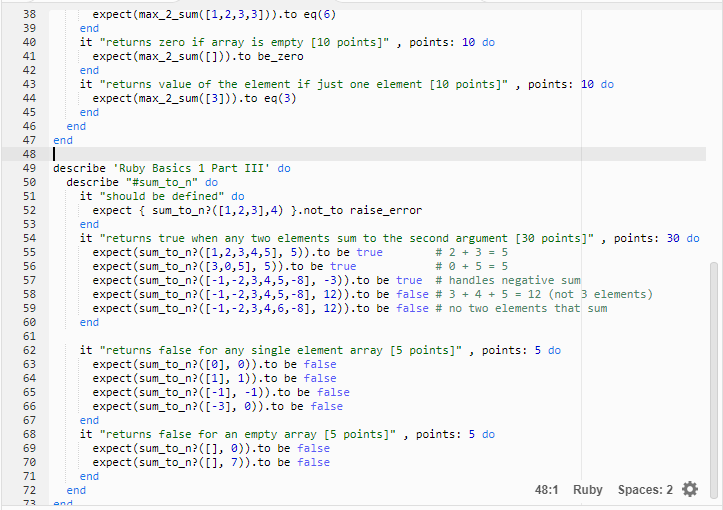723x510 pixels.
Task: Click comment '# handles negative sum'
Action: (508, 280)
